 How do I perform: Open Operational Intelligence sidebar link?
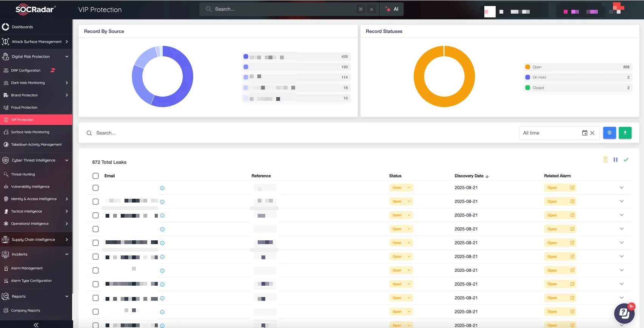pos(30,224)
